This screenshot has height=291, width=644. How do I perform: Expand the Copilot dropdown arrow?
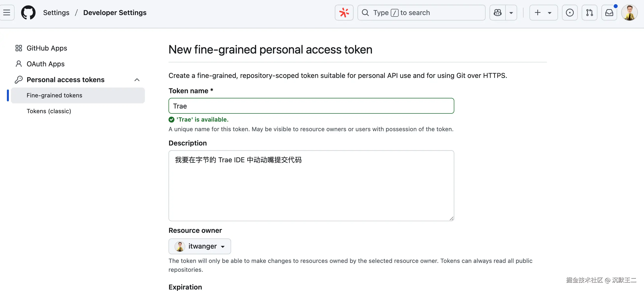511,13
